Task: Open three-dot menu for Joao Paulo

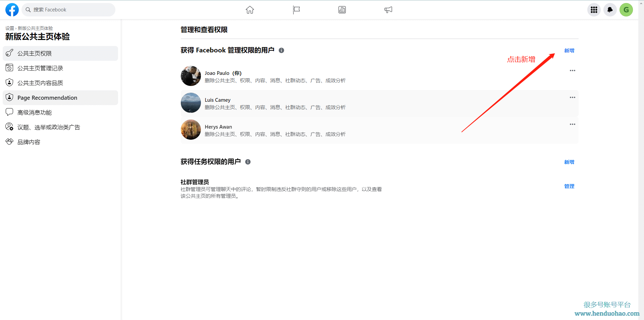Action: 573,71
